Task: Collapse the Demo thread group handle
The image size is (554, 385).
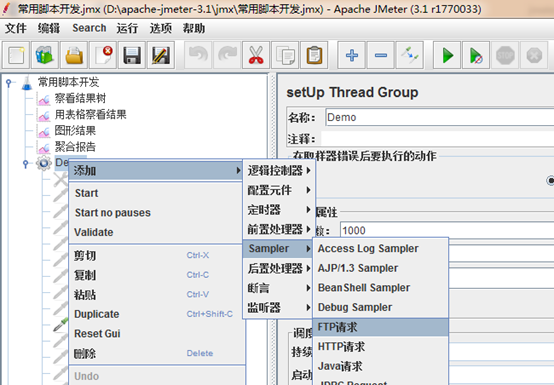Action: tap(25, 164)
